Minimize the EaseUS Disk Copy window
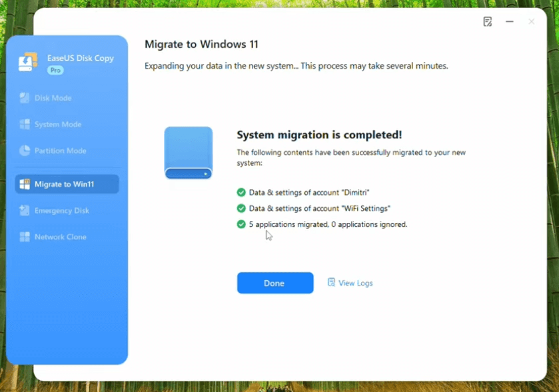 [509, 21]
